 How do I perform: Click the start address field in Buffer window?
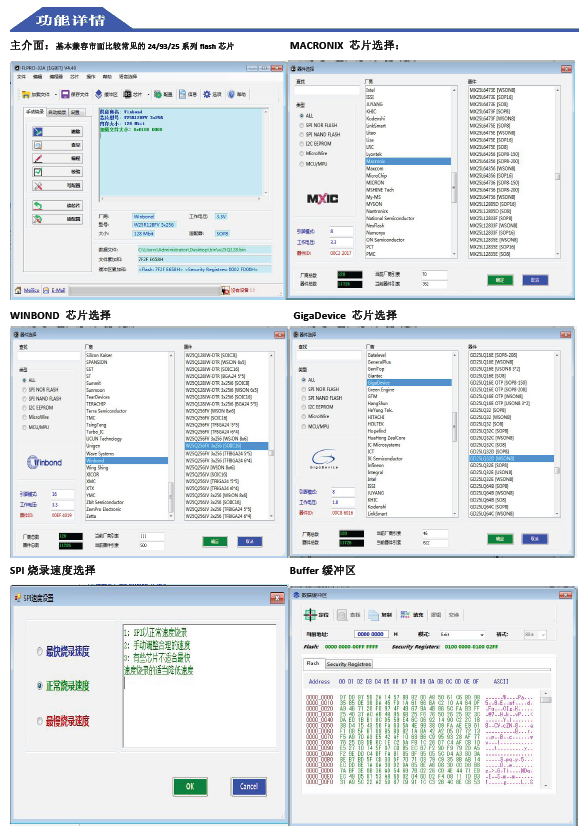pos(370,634)
